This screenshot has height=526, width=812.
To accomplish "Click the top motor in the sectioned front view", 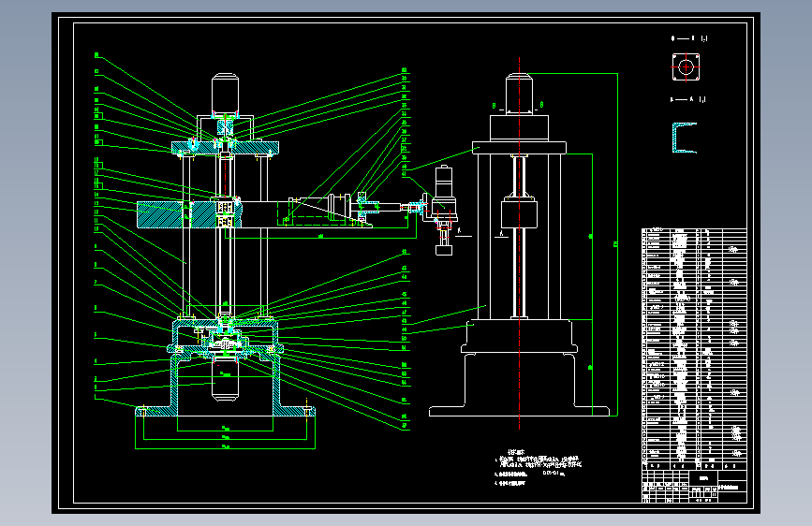I will 226,95.
